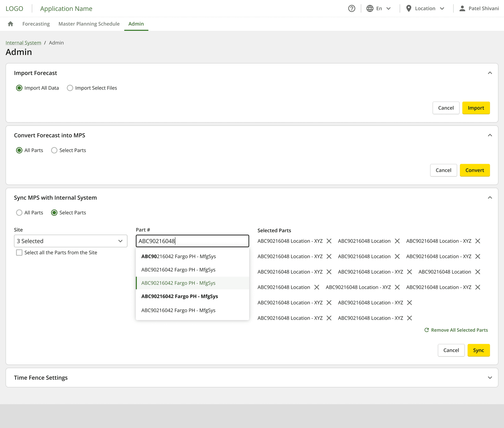This screenshot has width=504, height=428.
Task: Choose All Parts under Sync MPS section
Action: (x=19, y=213)
